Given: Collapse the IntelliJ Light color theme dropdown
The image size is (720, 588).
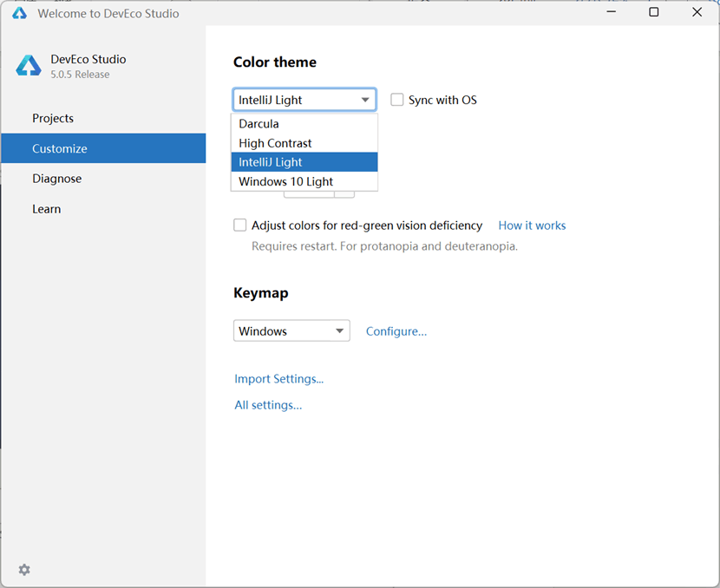Looking at the screenshot, I should [304, 100].
